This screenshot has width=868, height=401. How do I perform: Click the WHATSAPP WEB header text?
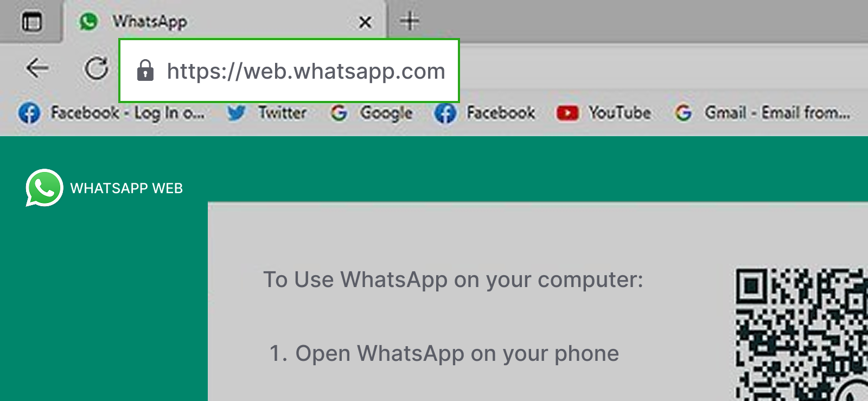point(126,188)
